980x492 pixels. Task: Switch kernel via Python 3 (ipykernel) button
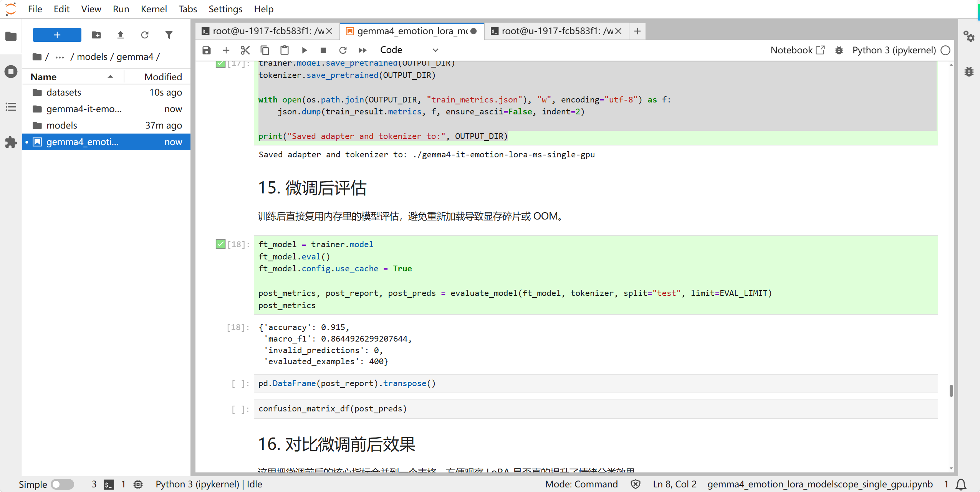(x=894, y=50)
